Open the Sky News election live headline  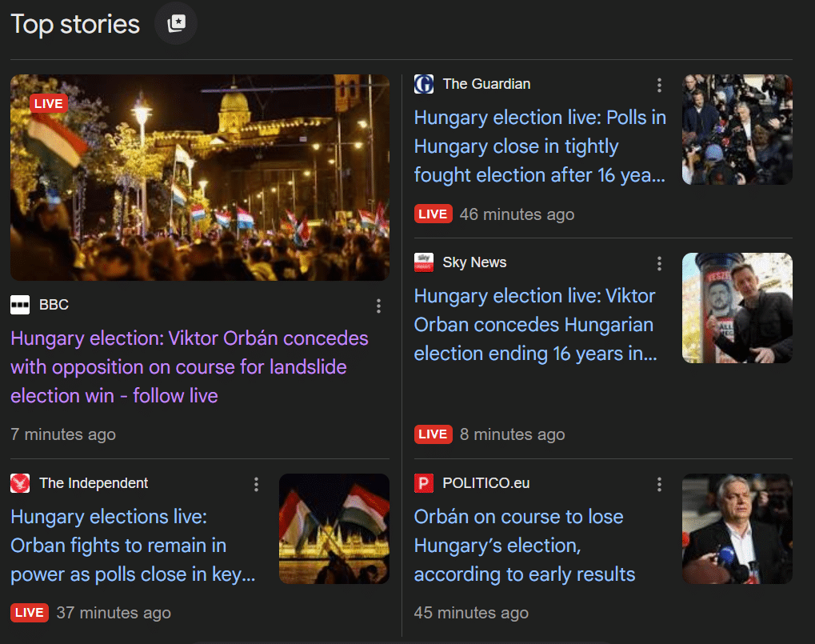pos(534,324)
